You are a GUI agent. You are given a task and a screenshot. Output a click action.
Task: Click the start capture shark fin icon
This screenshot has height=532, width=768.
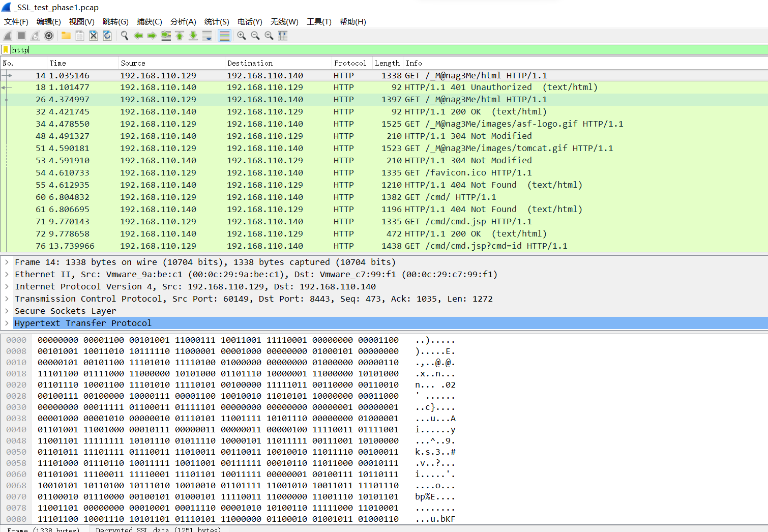click(x=8, y=36)
